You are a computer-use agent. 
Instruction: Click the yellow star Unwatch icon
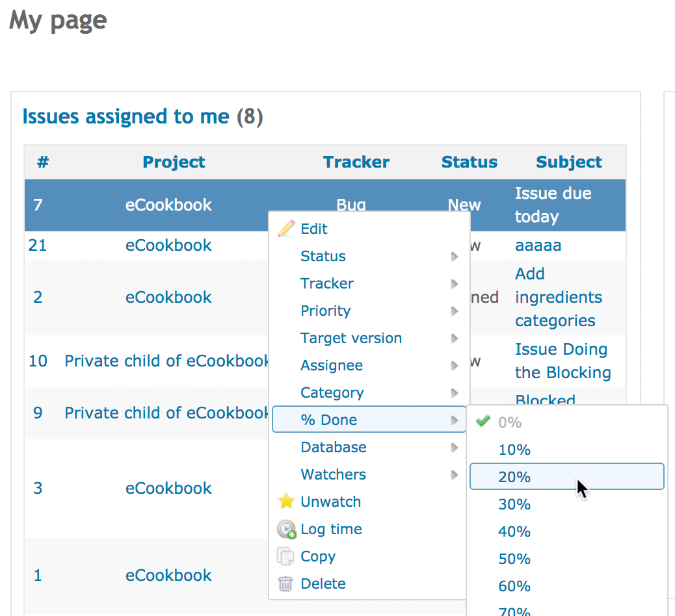coord(286,501)
